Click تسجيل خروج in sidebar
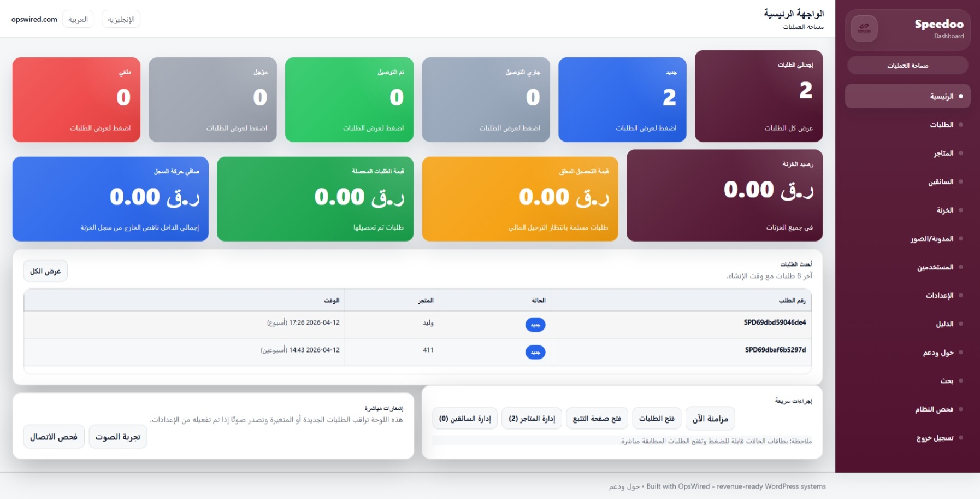The width and height of the screenshot is (980, 499). coord(907,437)
